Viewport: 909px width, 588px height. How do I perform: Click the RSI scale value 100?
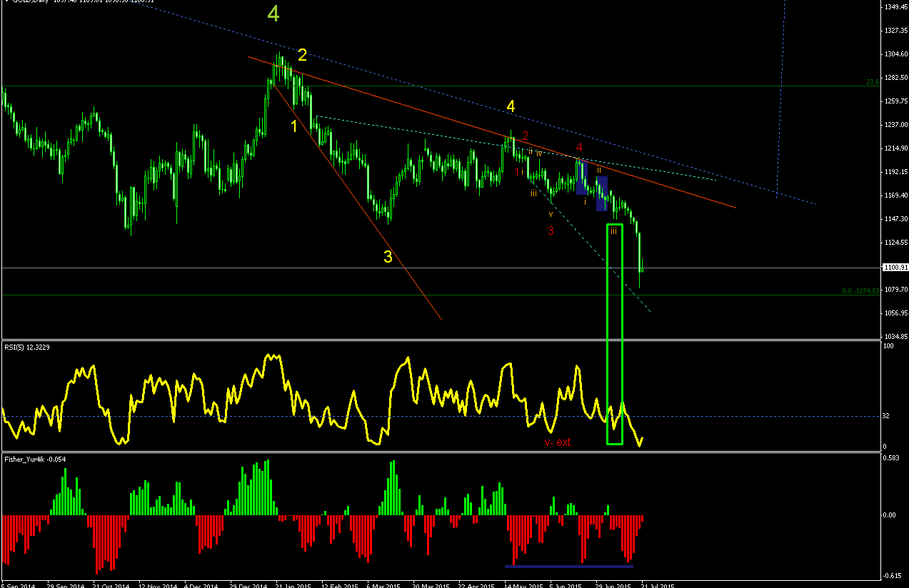coord(889,346)
